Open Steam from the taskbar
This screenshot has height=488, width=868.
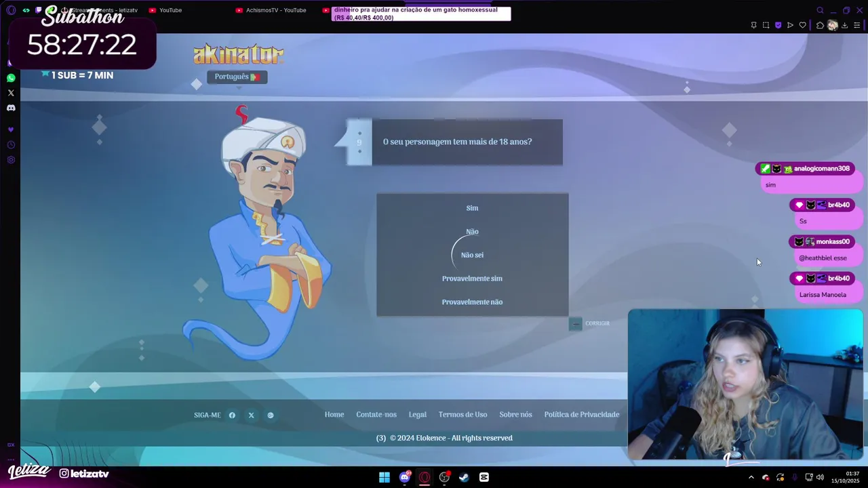point(464,477)
